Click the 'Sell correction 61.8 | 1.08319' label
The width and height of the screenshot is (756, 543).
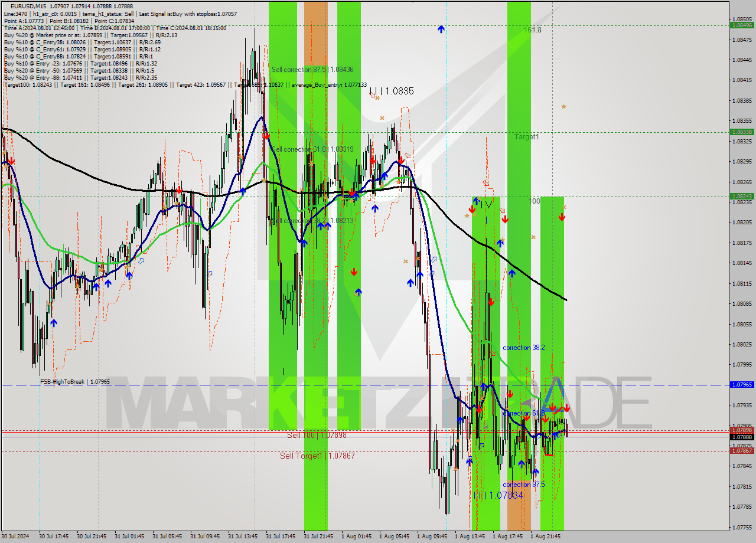pyautogui.click(x=312, y=149)
